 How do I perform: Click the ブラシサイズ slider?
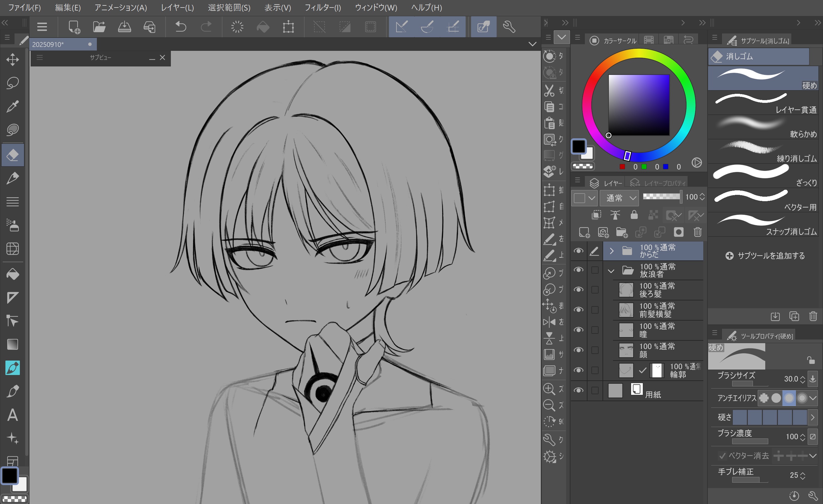pyautogui.click(x=750, y=383)
